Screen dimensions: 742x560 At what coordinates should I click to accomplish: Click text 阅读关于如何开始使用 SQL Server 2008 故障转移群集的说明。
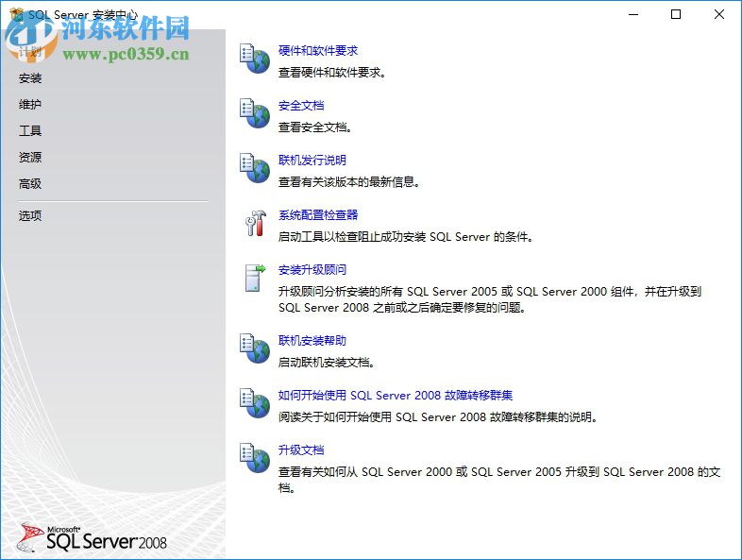[x=438, y=417]
